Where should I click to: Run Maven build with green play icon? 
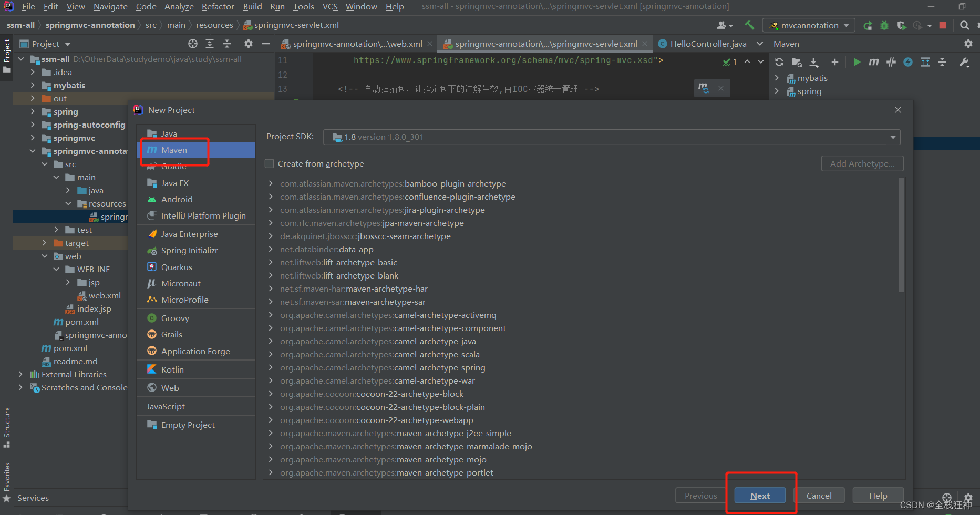coord(857,62)
